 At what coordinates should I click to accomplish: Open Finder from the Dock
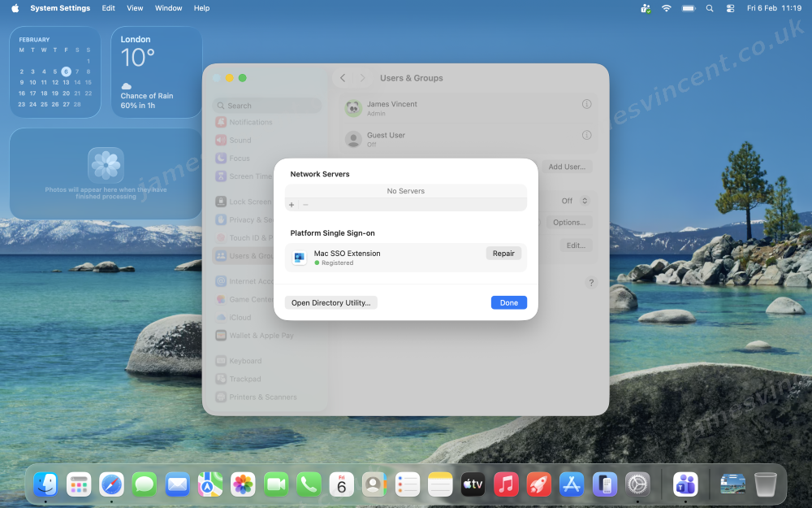pos(45,484)
